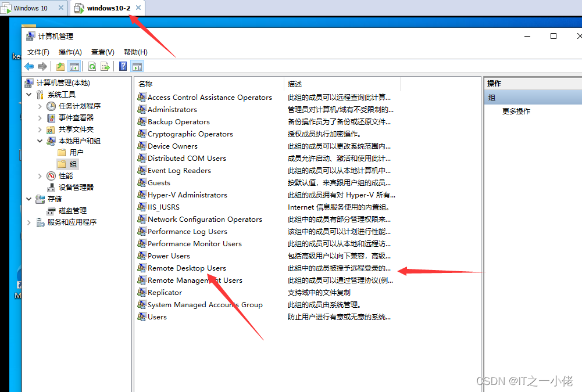Click the 用户 folder icon in tree
This screenshot has height=392, width=582.
[x=62, y=152]
